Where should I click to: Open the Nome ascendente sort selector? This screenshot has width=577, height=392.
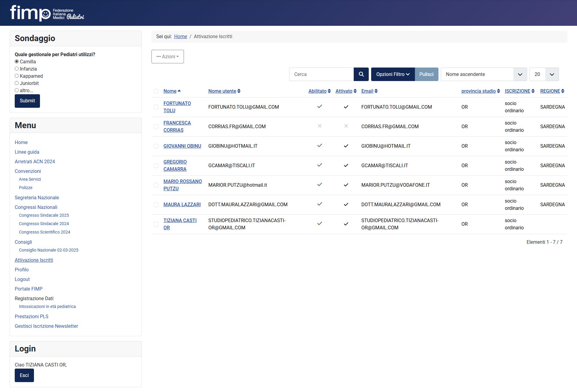point(484,74)
